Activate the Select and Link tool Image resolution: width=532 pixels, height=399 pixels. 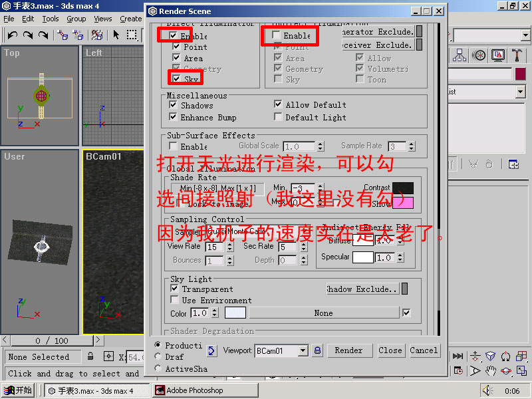(x=63, y=35)
